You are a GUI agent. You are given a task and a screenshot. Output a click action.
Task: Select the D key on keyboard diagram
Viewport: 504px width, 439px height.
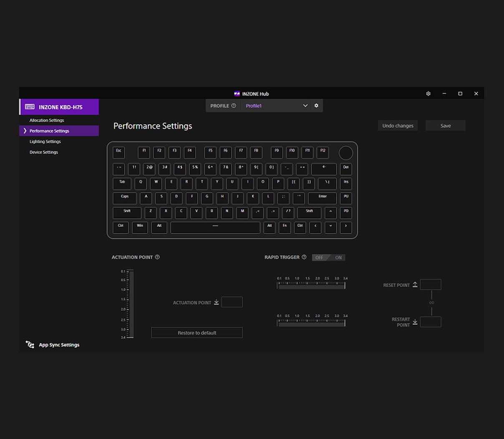pos(176,198)
